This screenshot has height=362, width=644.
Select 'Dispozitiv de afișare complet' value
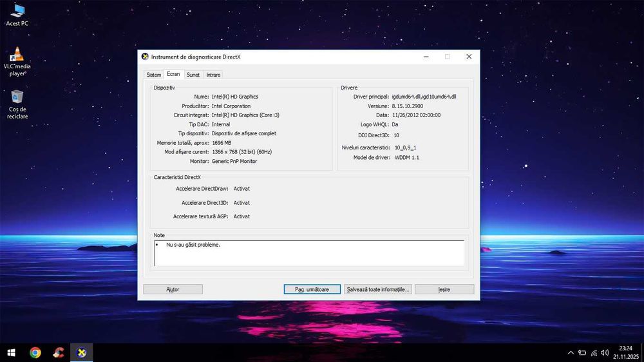244,133
